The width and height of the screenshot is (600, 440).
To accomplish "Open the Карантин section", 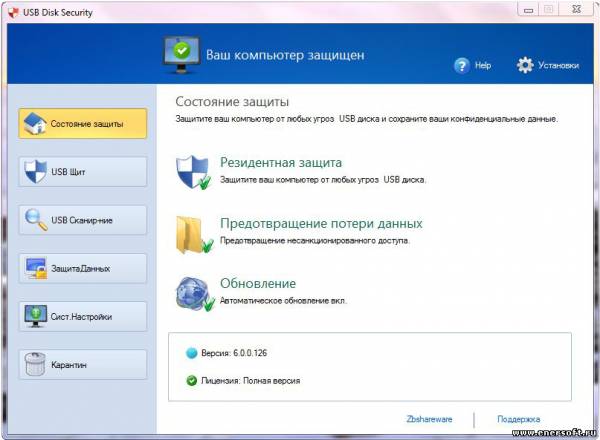I will pyautogui.click(x=83, y=365).
